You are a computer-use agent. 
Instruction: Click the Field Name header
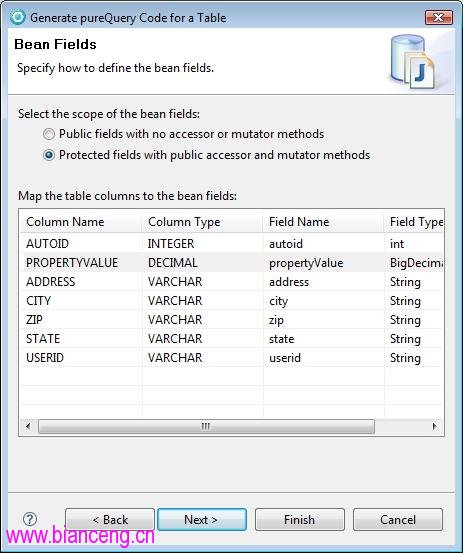323,222
